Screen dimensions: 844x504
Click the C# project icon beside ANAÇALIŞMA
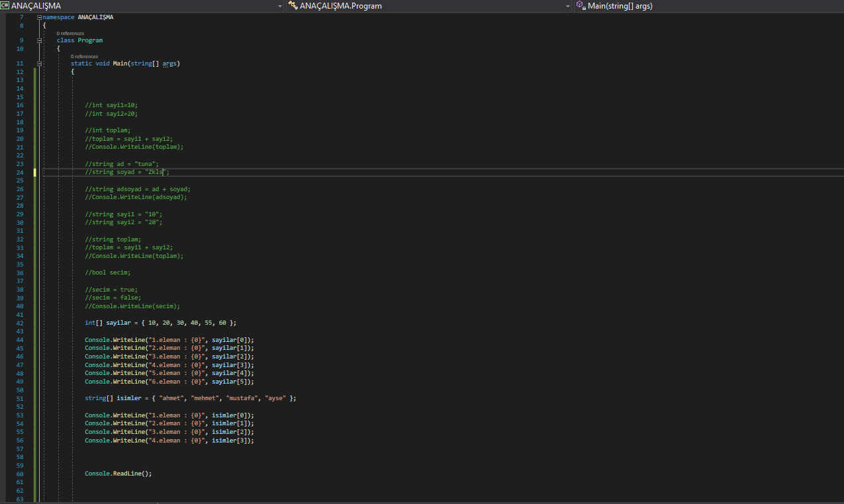(x=5, y=6)
